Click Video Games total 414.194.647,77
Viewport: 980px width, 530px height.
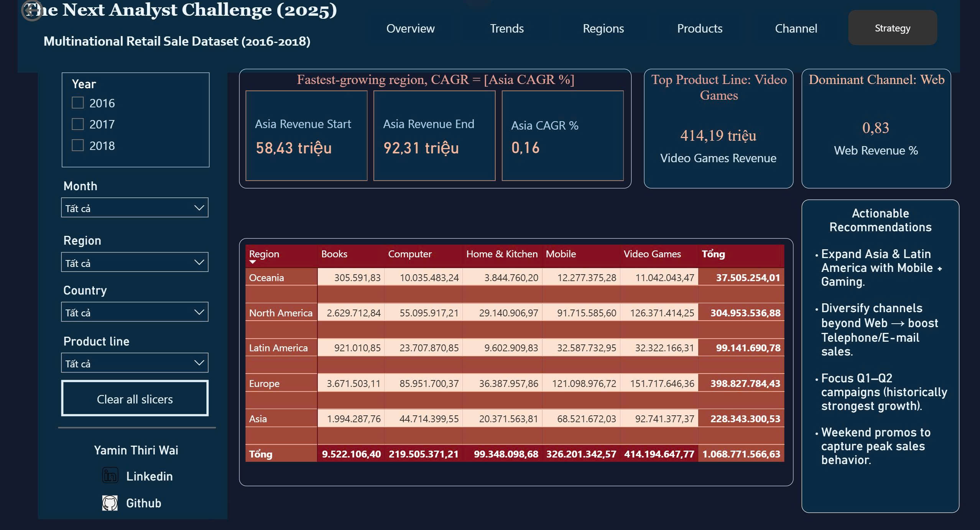pos(659,454)
